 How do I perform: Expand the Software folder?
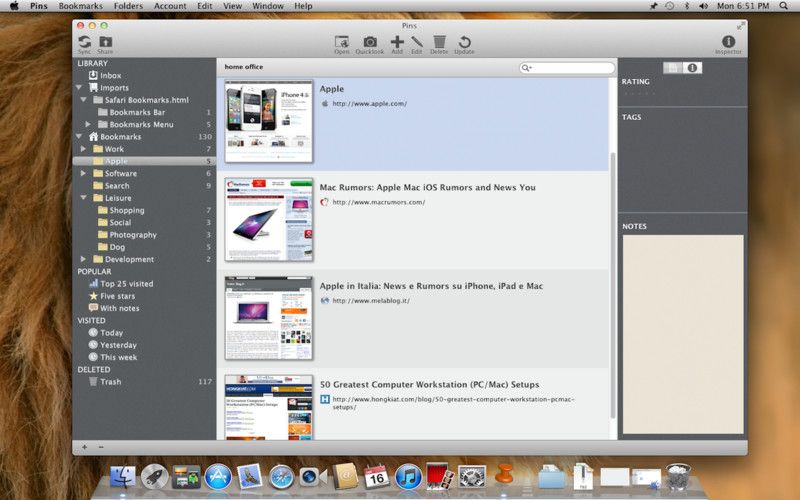coord(83,173)
